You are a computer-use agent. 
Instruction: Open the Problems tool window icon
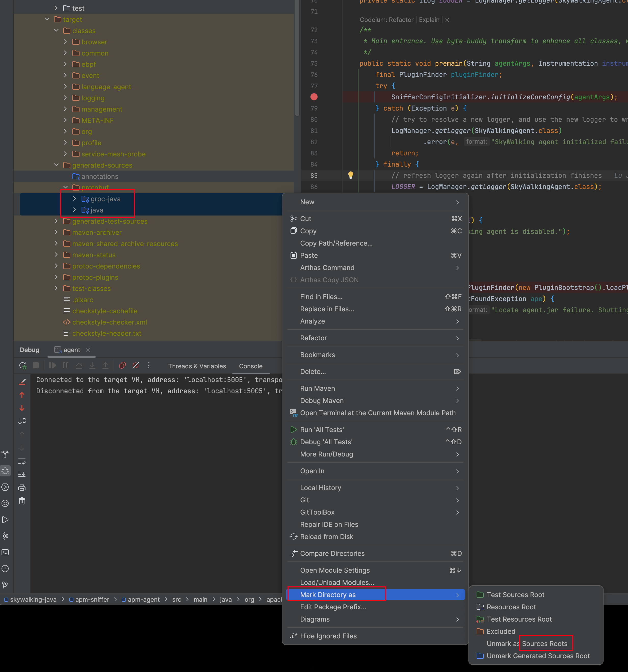5,569
